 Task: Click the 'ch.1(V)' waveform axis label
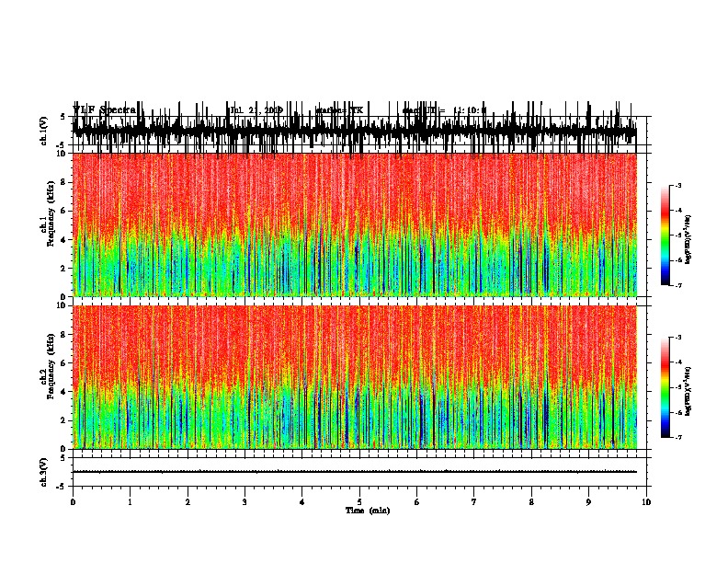pyautogui.click(x=43, y=131)
